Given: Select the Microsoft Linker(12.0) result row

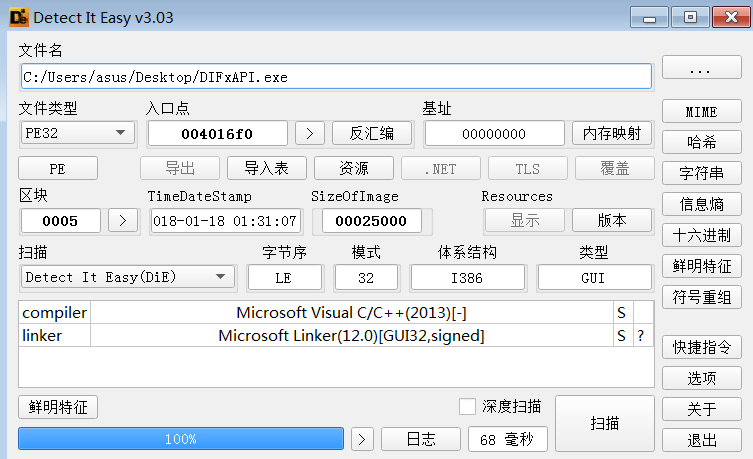Looking at the screenshot, I should click(352, 336).
